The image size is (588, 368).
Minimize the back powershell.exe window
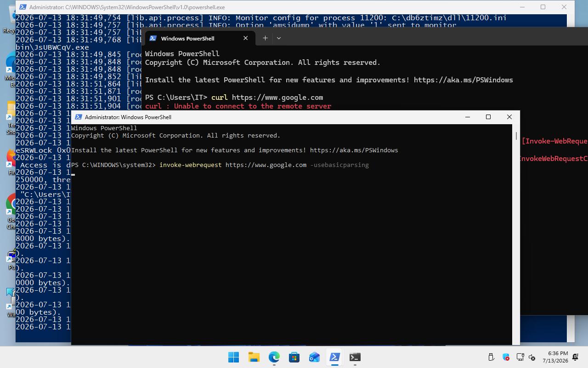[522, 7]
